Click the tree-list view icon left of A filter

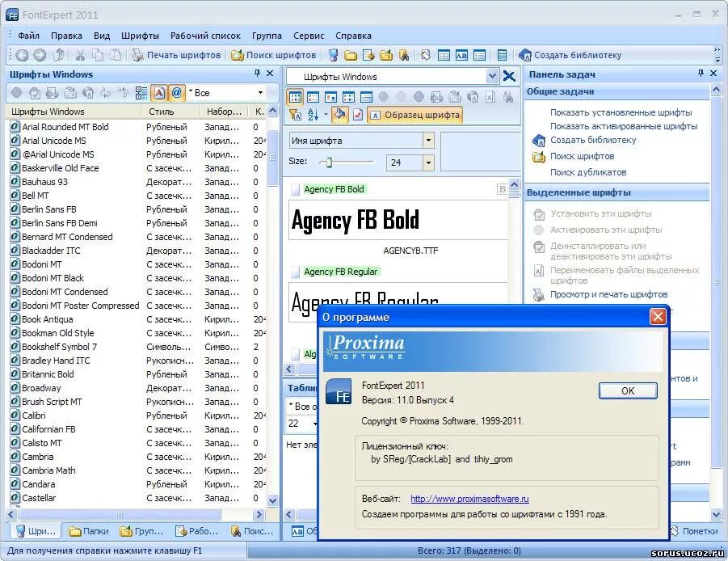tap(141, 93)
